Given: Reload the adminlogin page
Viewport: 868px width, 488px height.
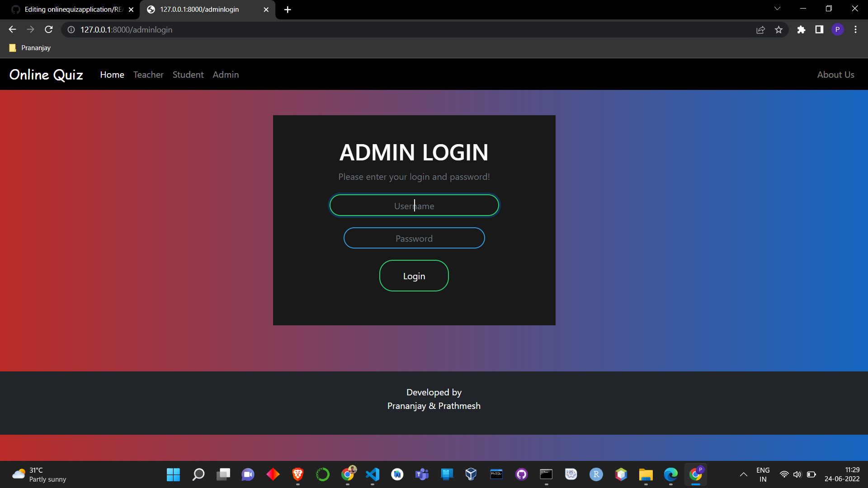Looking at the screenshot, I should coord(48,29).
